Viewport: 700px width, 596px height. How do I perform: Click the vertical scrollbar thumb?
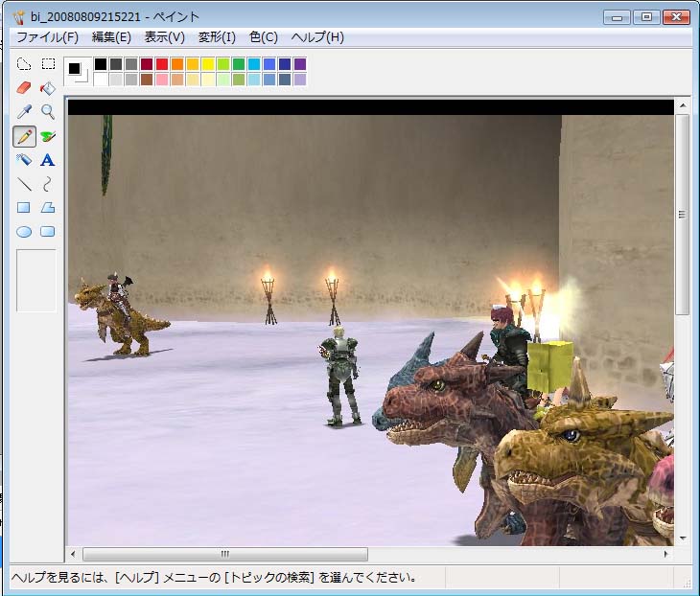(x=683, y=215)
